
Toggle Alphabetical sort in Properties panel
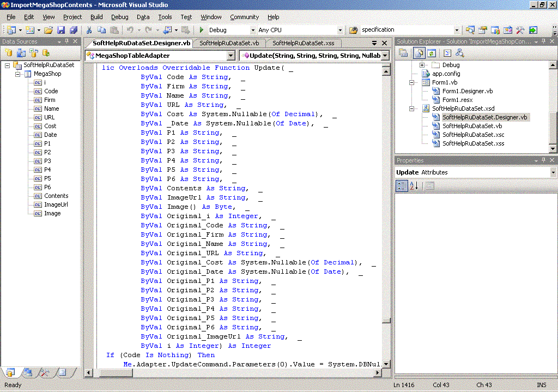(x=414, y=186)
